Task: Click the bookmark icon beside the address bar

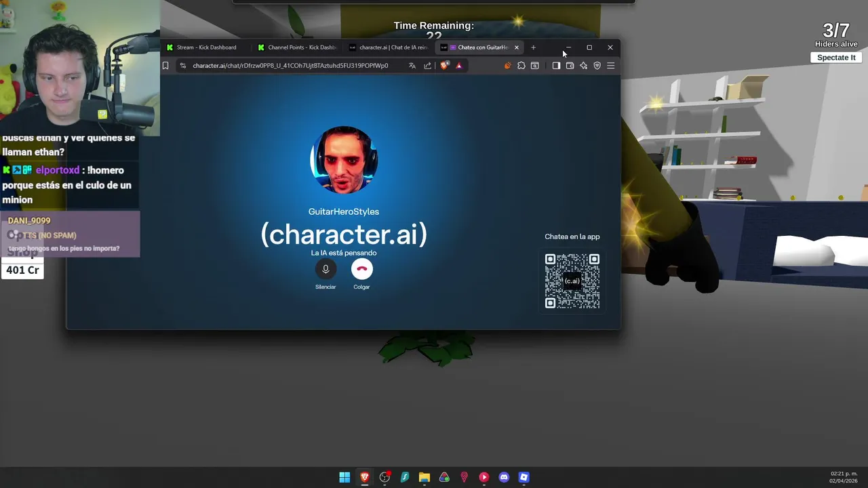Action: 165,66
